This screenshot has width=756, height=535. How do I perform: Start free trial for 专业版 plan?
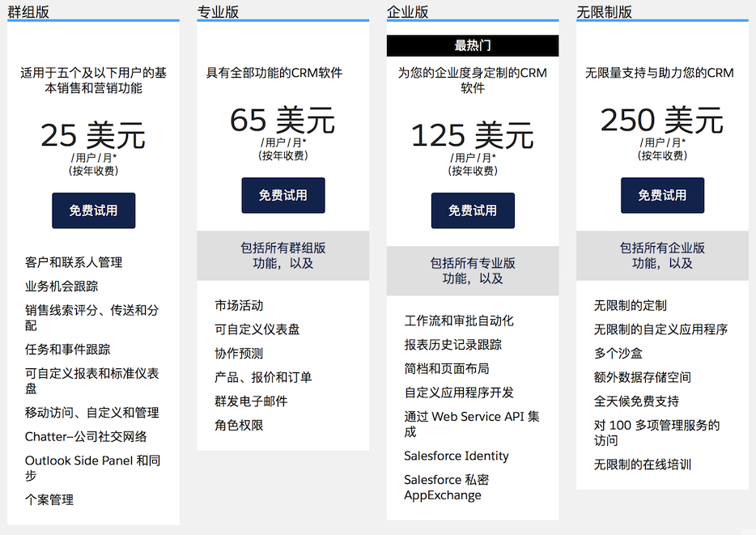click(x=282, y=195)
